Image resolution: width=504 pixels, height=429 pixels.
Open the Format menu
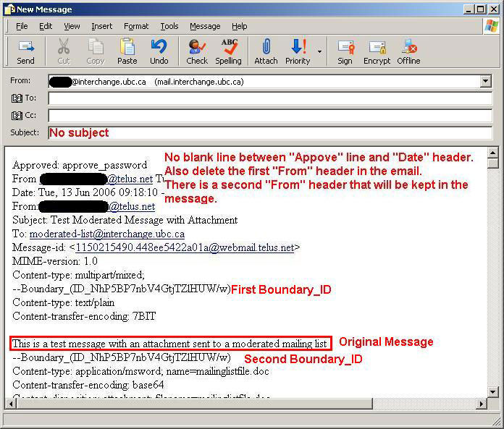[136, 26]
